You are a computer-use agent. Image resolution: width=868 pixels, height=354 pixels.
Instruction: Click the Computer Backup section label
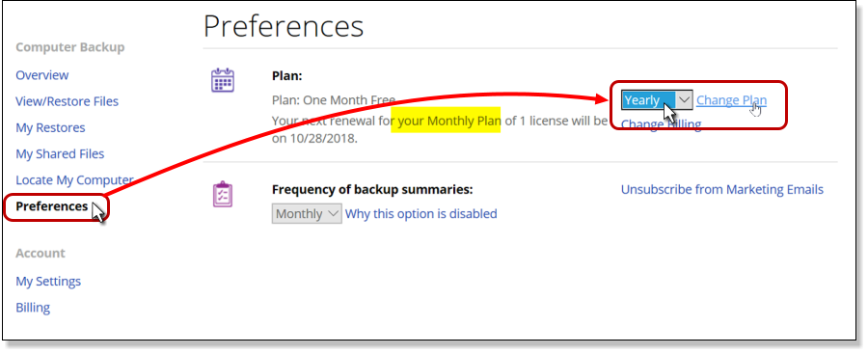[x=69, y=47]
